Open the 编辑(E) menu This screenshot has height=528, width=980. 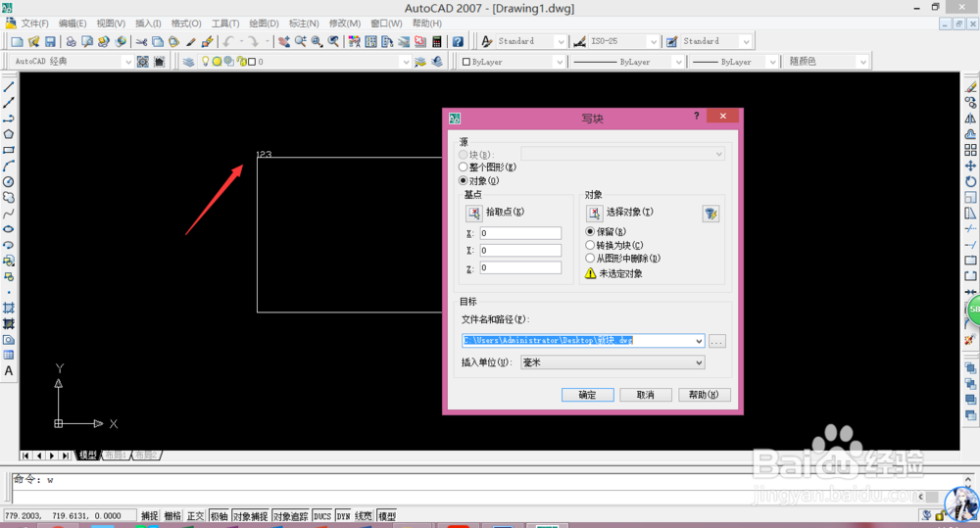click(x=73, y=24)
